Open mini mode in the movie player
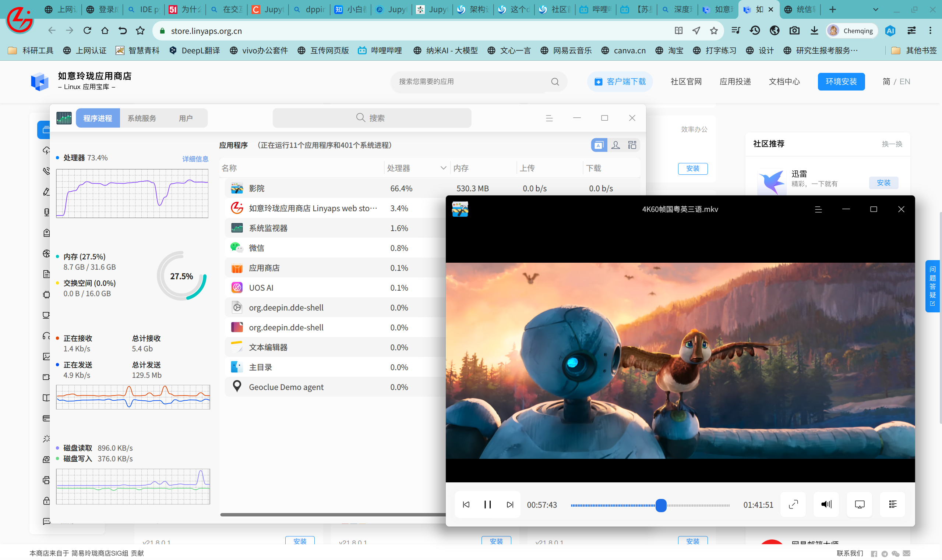The width and height of the screenshot is (942, 560). (x=859, y=504)
